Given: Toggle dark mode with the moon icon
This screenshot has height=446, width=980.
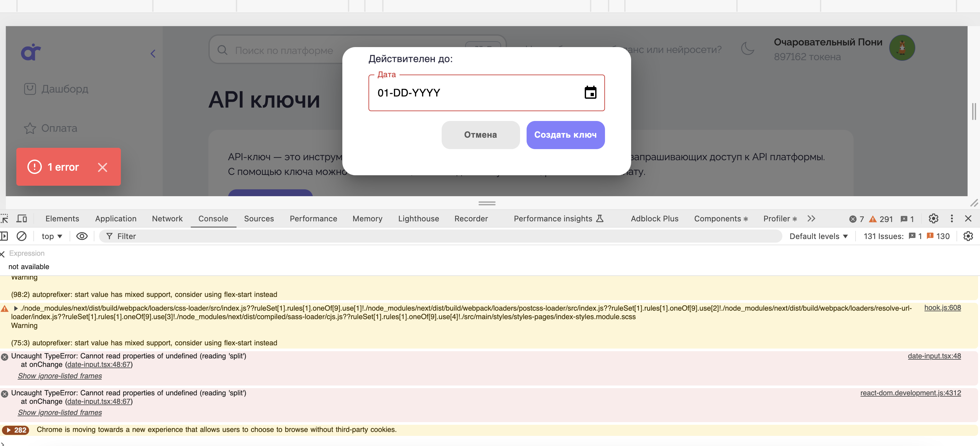Looking at the screenshot, I should pyautogui.click(x=747, y=49).
